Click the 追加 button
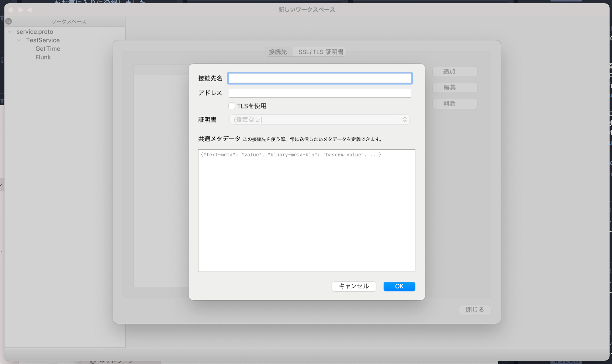 454,72
